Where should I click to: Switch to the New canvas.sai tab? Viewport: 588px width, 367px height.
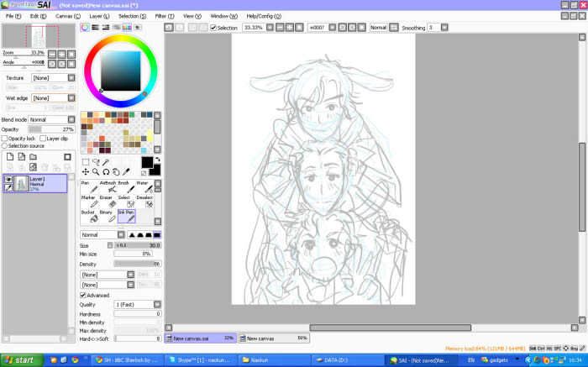(200, 338)
